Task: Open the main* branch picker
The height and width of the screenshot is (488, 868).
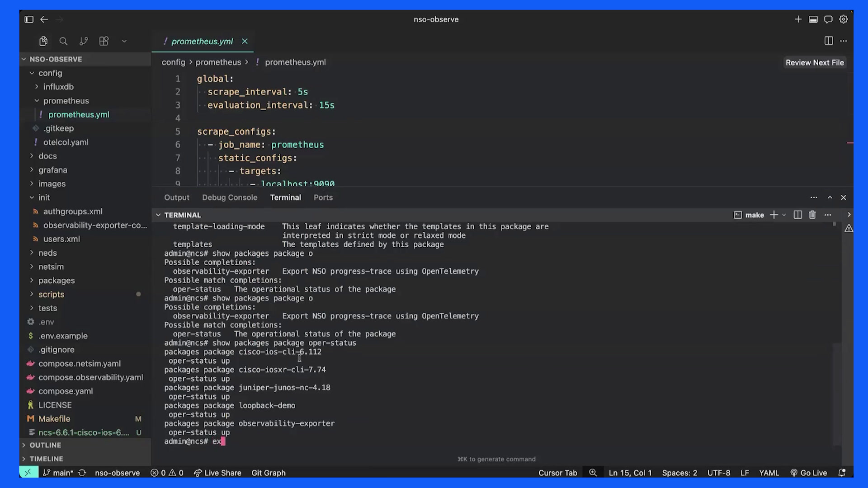Action: point(58,473)
